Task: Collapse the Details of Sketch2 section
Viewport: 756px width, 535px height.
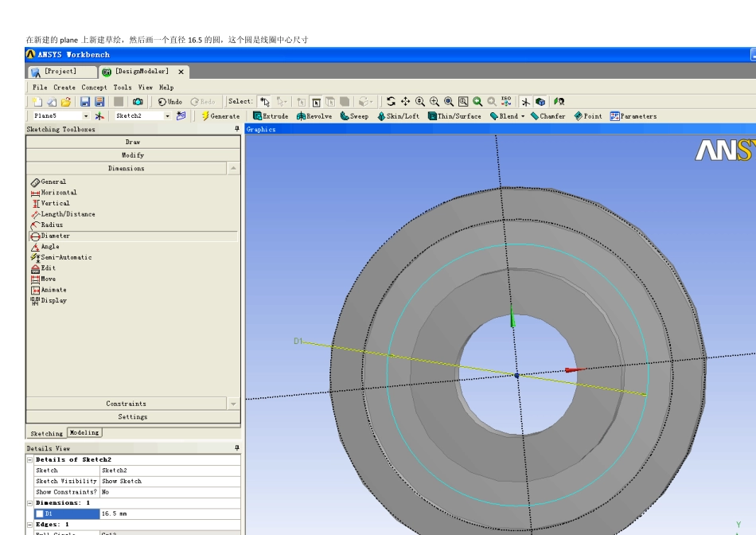Action: click(30, 459)
